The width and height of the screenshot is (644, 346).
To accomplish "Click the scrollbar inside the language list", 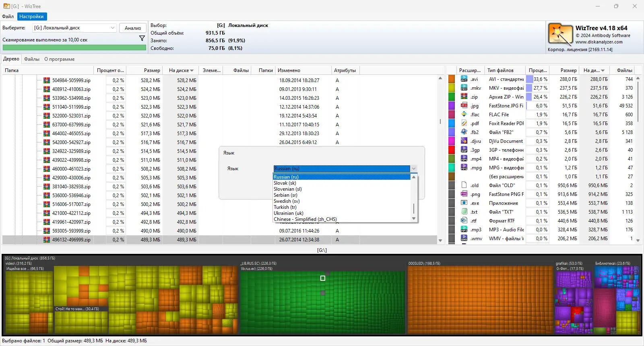I will pos(414,198).
